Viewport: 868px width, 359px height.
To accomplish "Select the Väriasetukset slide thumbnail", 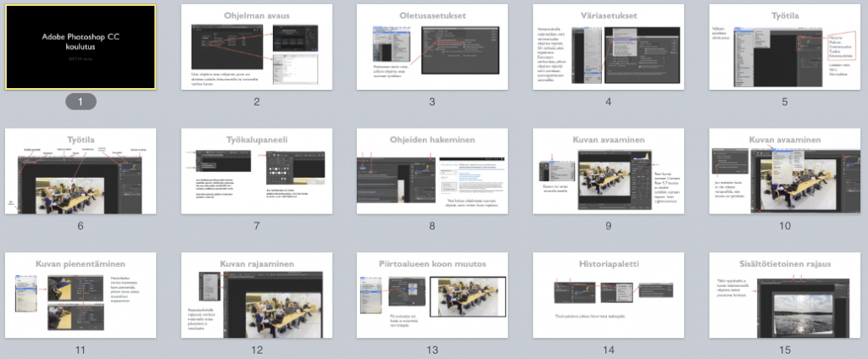I will coord(609,47).
